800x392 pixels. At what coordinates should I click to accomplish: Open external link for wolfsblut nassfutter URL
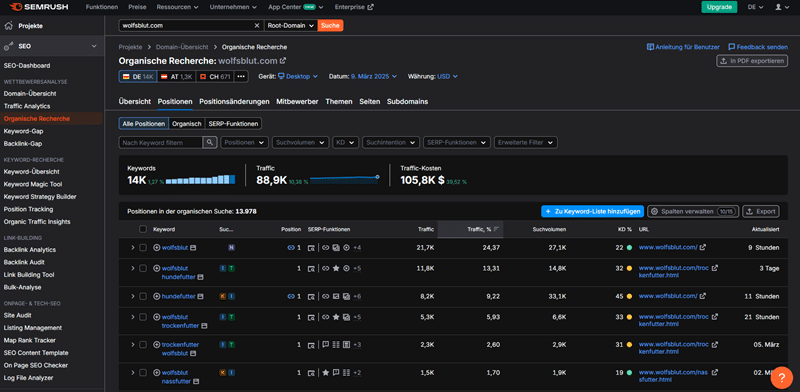[x=715, y=372]
